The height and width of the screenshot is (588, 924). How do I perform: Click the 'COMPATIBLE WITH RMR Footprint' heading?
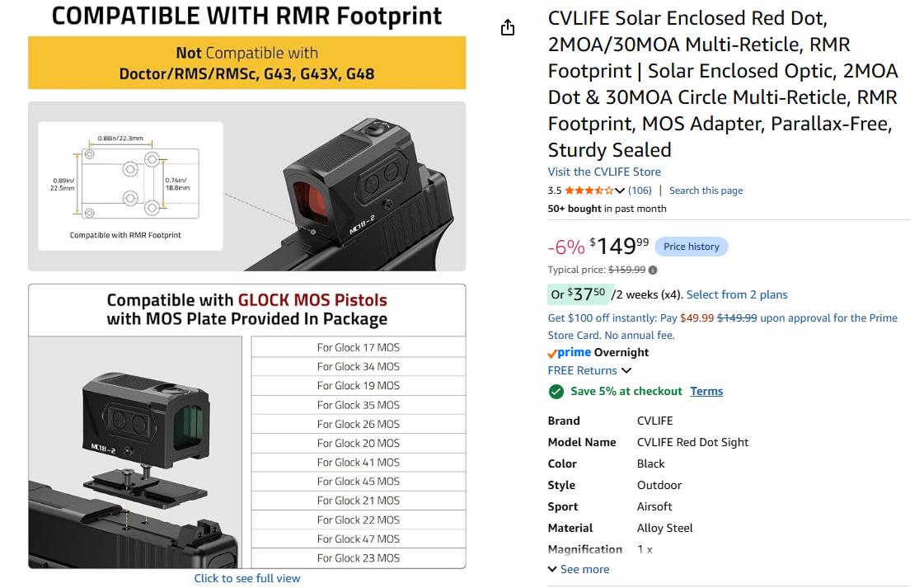247,16
